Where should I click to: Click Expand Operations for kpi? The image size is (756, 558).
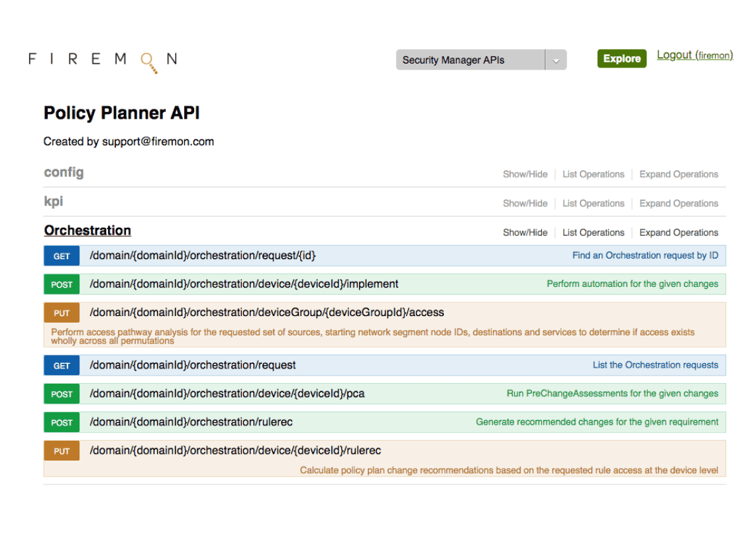tap(678, 203)
